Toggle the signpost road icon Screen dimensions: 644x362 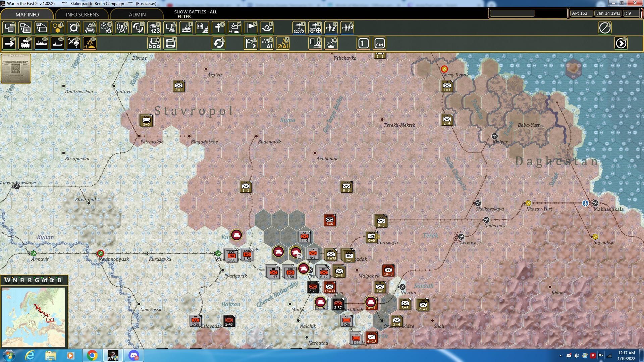point(218,28)
